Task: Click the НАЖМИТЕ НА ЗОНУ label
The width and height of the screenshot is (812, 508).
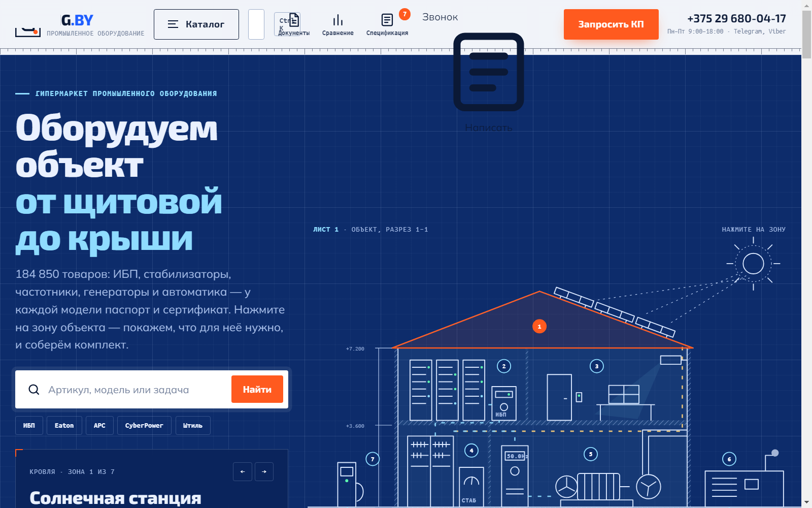Action: pyautogui.click(x=754, y=230)
